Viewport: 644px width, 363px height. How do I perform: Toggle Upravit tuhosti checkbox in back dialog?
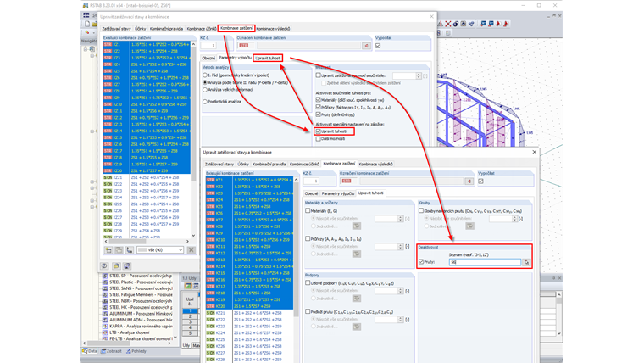[x=319, y=131]
